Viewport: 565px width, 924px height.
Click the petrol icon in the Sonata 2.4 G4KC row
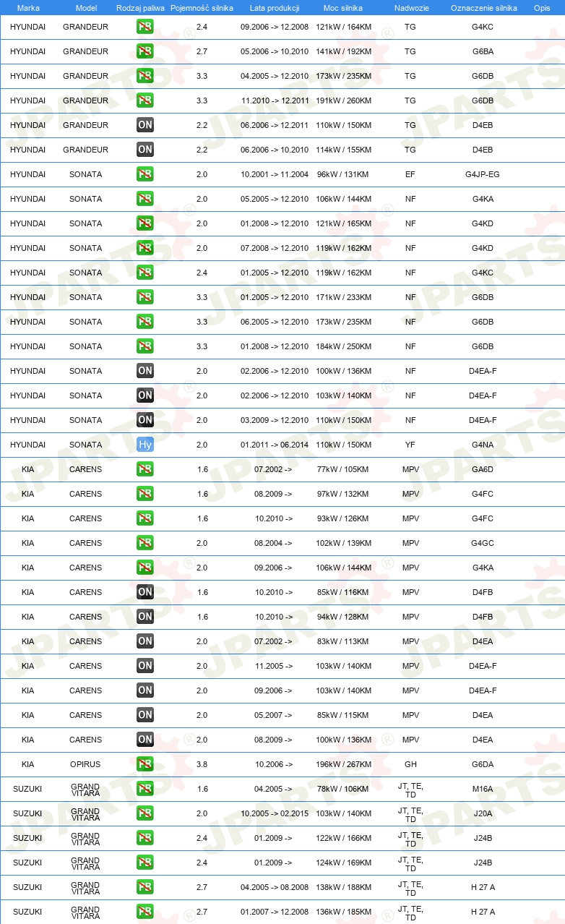click(x=145, y=273)
